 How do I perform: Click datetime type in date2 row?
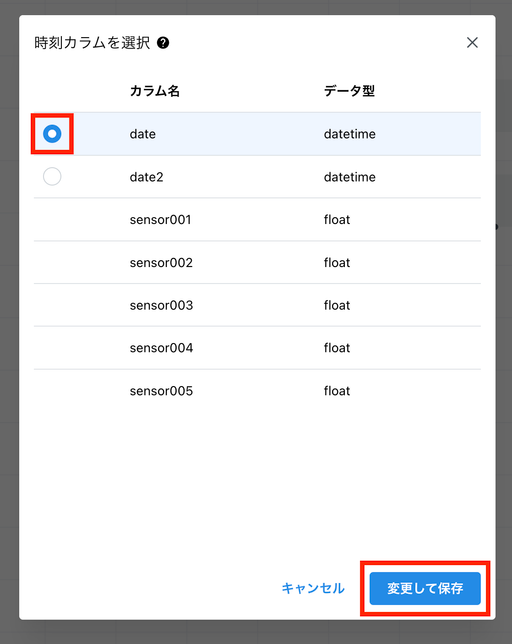pyautogui.click(x=349, y=177)
